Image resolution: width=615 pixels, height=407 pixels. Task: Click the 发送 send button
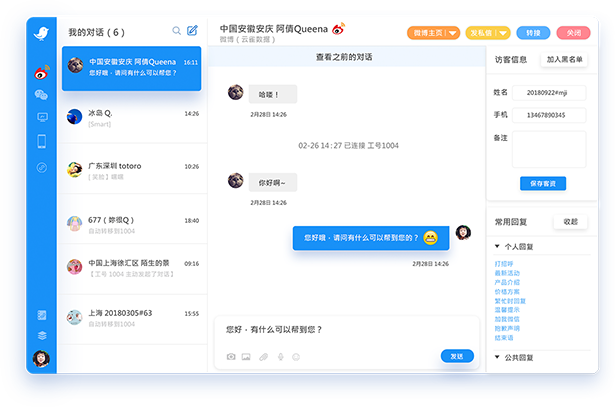457,356
